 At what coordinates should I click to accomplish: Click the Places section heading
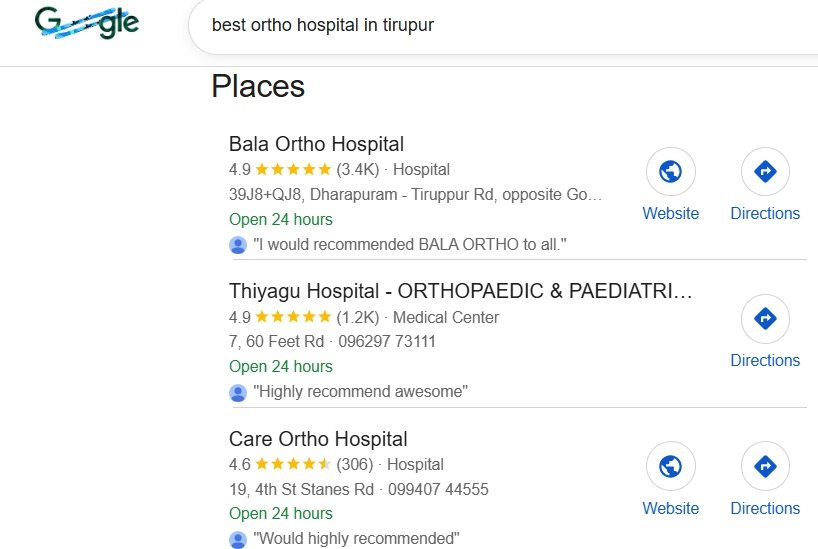258,87
